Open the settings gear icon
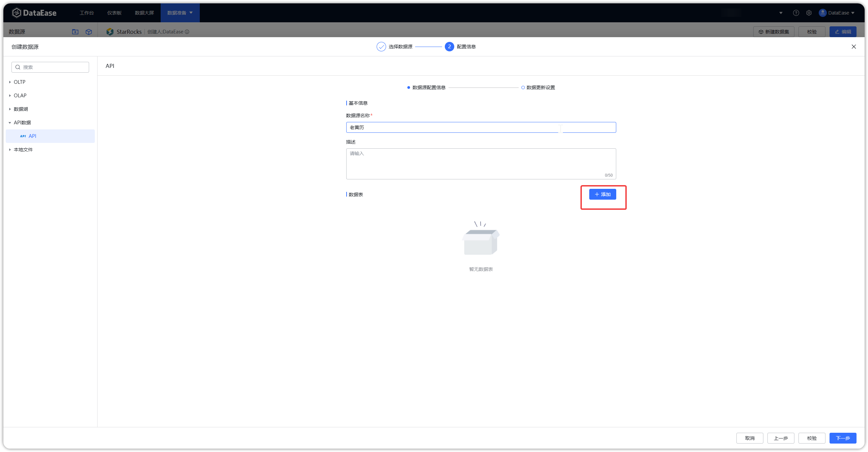The image size is (868, 452). [809, 12]
